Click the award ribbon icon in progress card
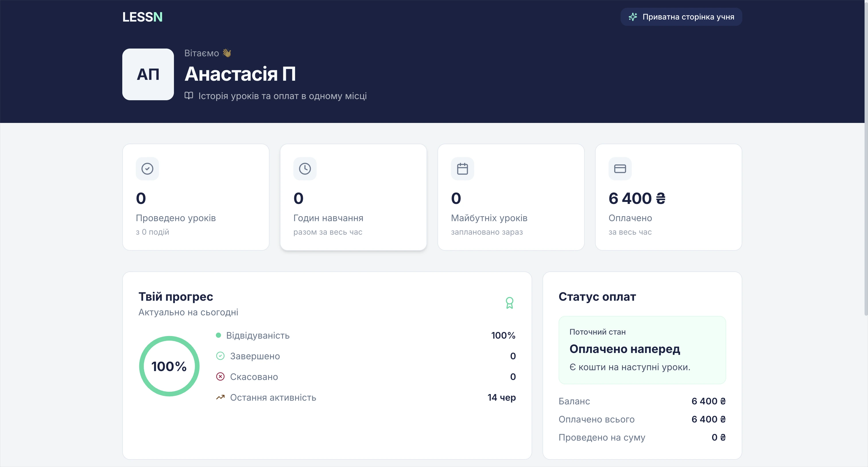The width and height of the screenshot is (868, 467). click(509, 303)
